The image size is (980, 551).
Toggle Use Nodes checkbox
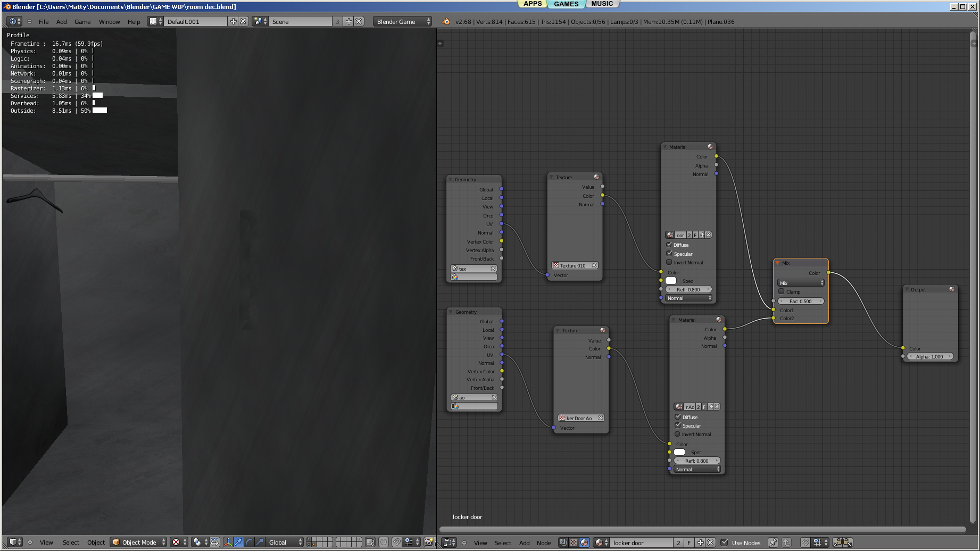pos(725,542)
